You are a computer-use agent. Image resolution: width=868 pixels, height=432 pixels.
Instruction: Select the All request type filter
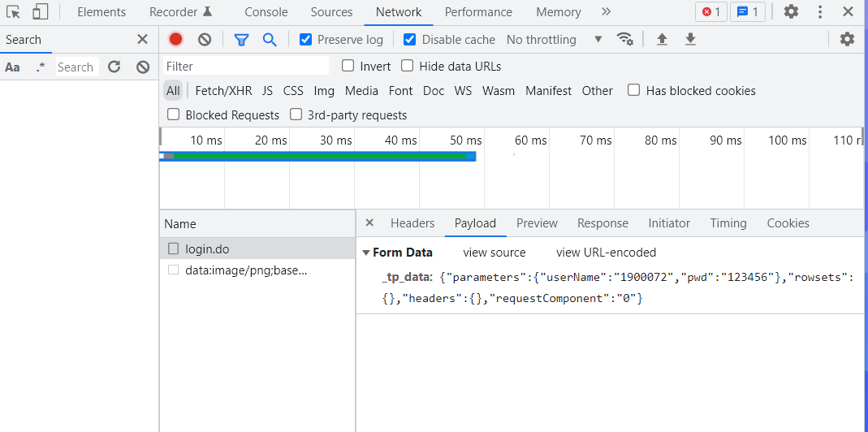point(173,91)
